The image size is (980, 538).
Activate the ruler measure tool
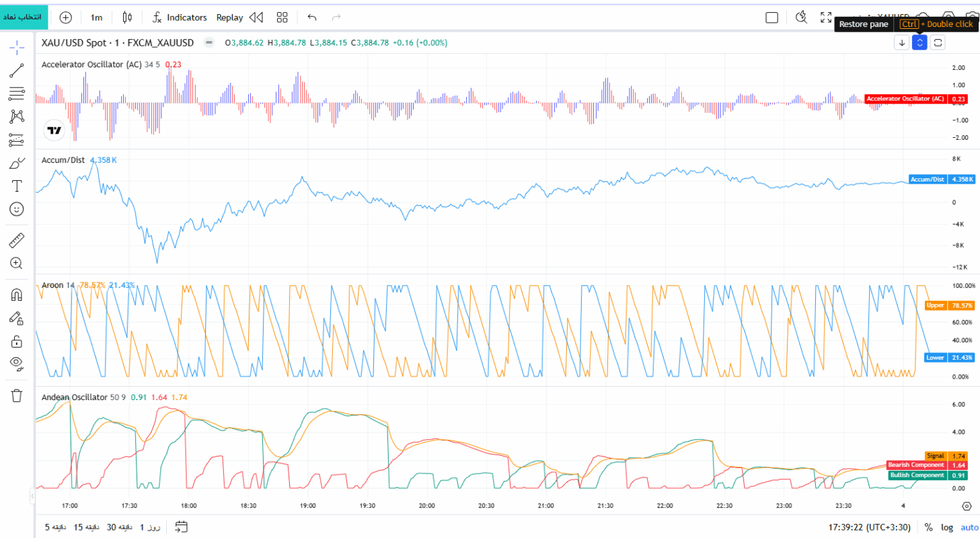pos(17,240)
